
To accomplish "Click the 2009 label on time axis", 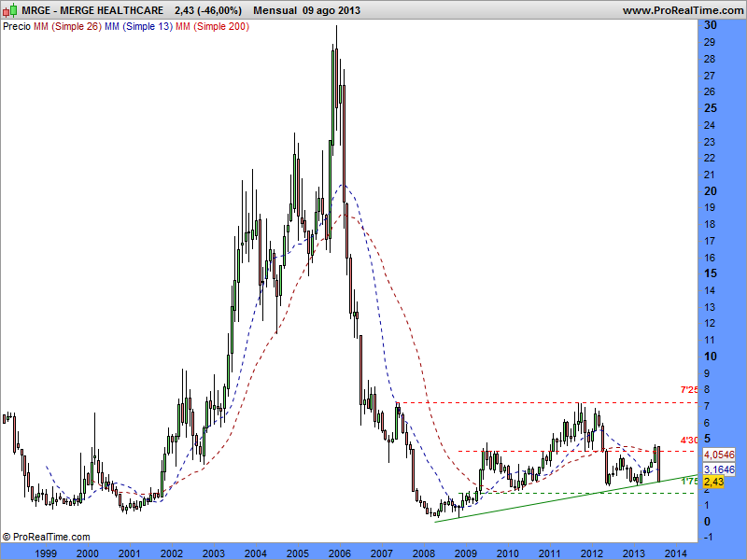I will [x=465, y=553].
